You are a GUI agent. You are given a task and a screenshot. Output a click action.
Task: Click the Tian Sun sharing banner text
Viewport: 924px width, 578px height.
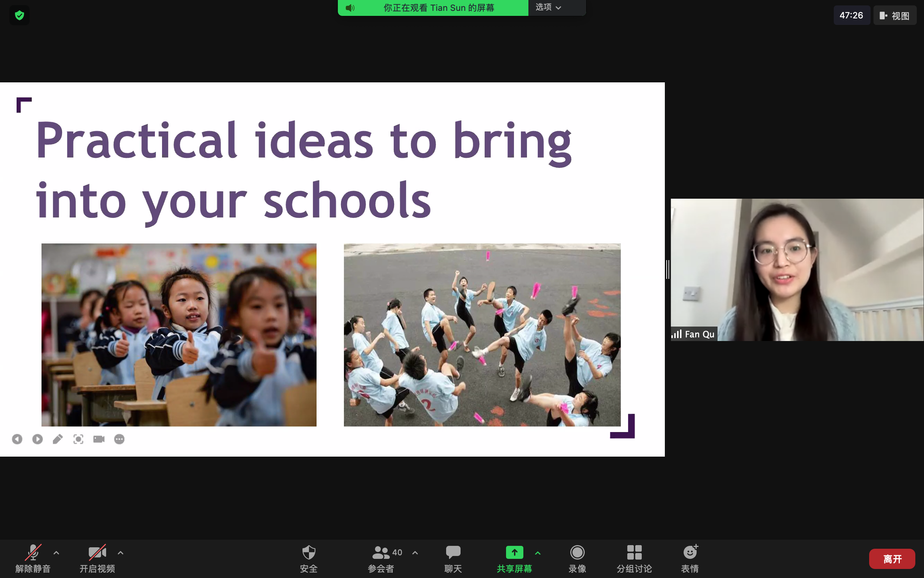coord(439,8)
